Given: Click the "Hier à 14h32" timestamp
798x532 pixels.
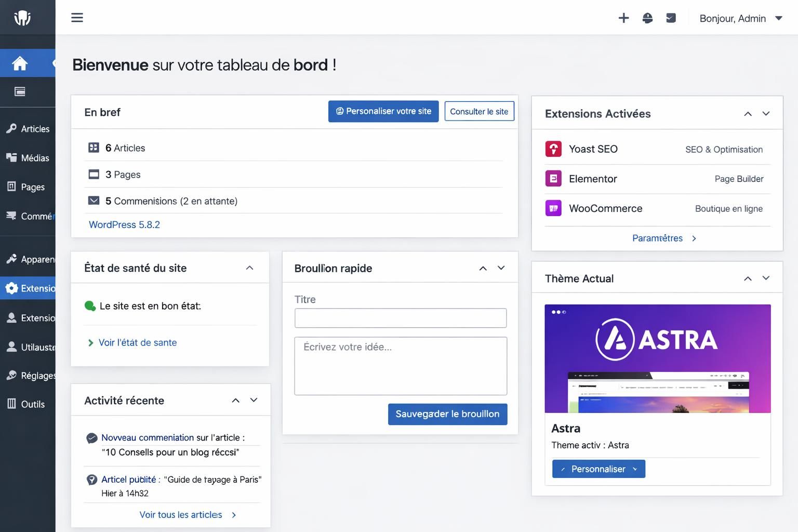Looking at the screenshot, I should tap(125, 494).
